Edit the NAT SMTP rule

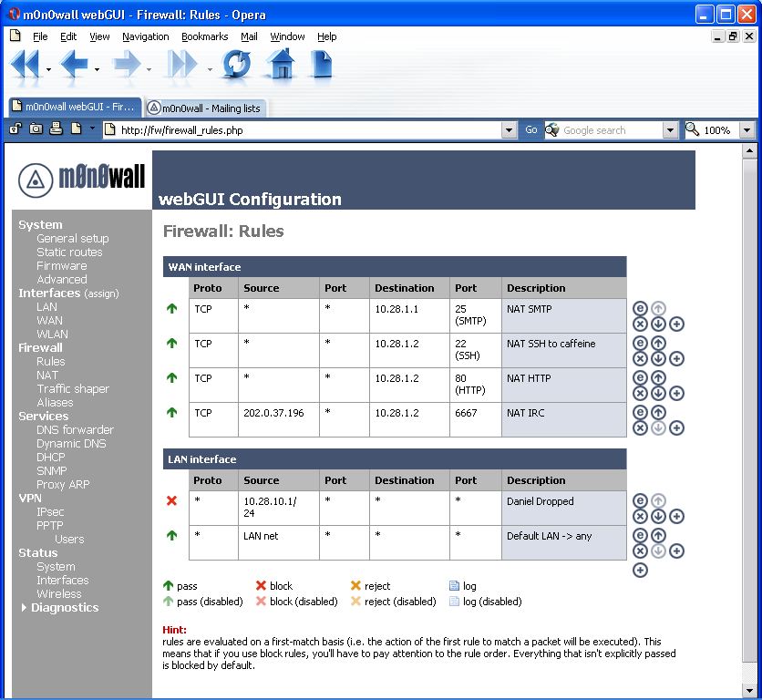click(x=640, y=309)
